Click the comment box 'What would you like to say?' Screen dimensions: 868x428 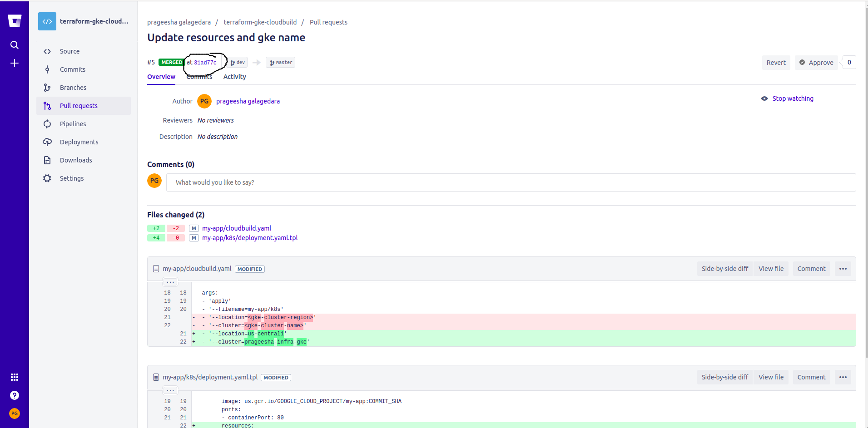511,182
